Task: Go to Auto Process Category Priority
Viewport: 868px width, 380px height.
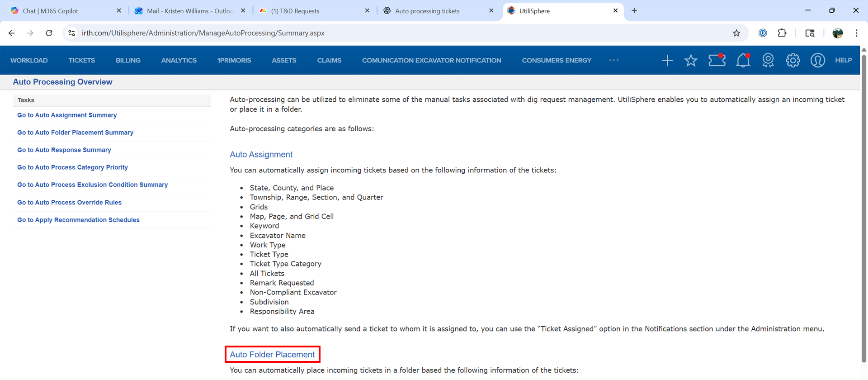Action: pyautogui.click(x=72, y=167)
